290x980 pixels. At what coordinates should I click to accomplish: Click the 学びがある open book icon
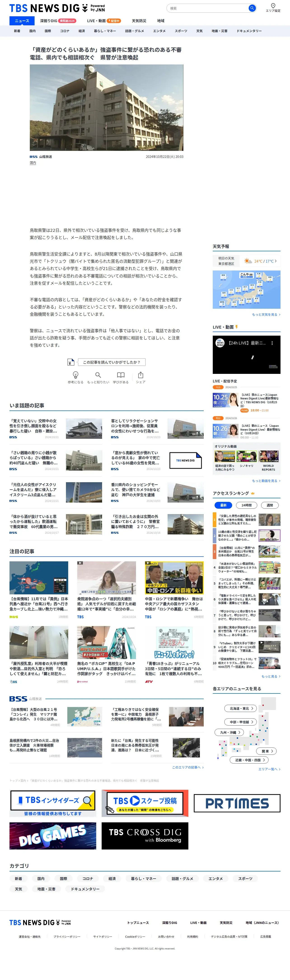(x=120, y=375)
